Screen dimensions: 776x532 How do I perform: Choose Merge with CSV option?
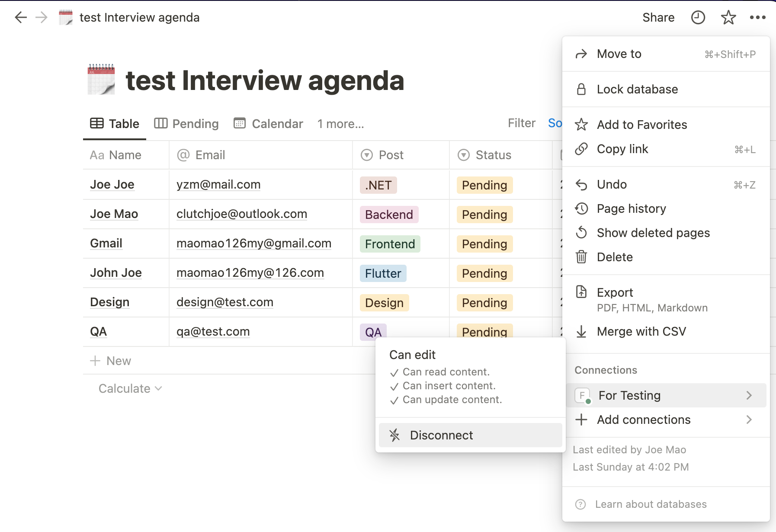[641, 331]
